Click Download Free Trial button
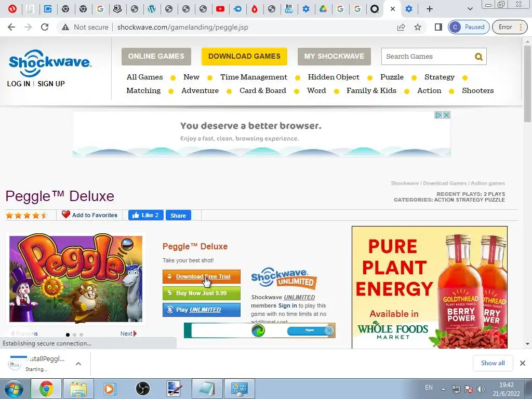532x399 pixels. (202, 276)
